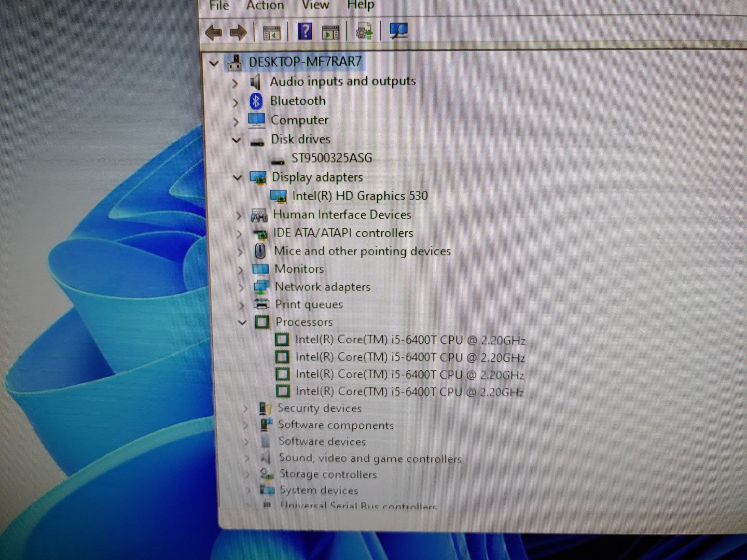Expand the Print queues category
Viewport: 747px width, 560px height.
click(x=241, y=305)
